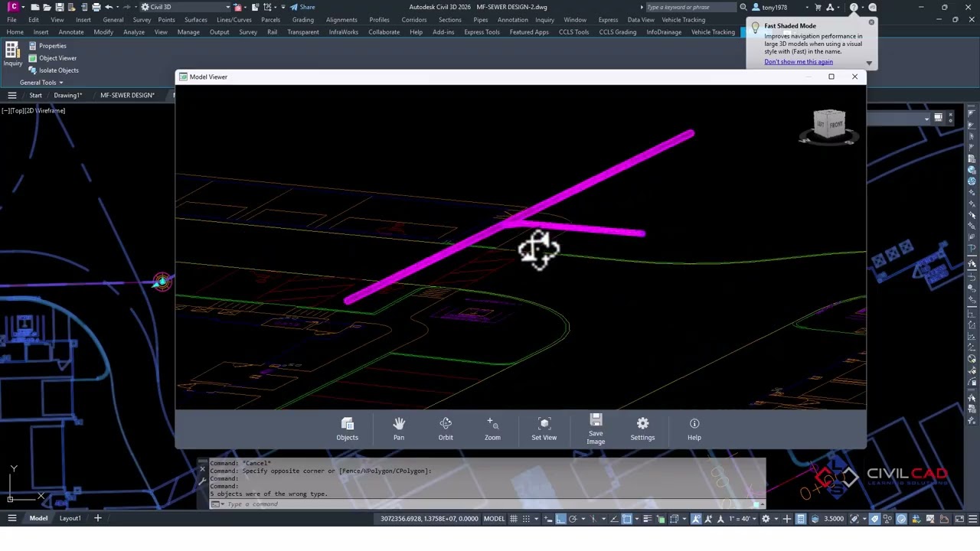Viewport: 980px width, 551px height.
Task: Open the Properties palette
Action: click(x=47, y=46)
